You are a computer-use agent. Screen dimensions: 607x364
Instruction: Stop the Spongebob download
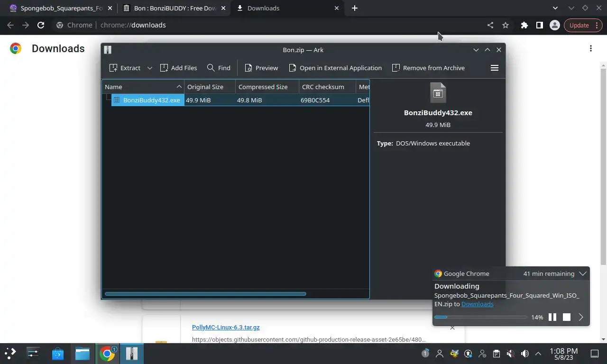[567, 317]
